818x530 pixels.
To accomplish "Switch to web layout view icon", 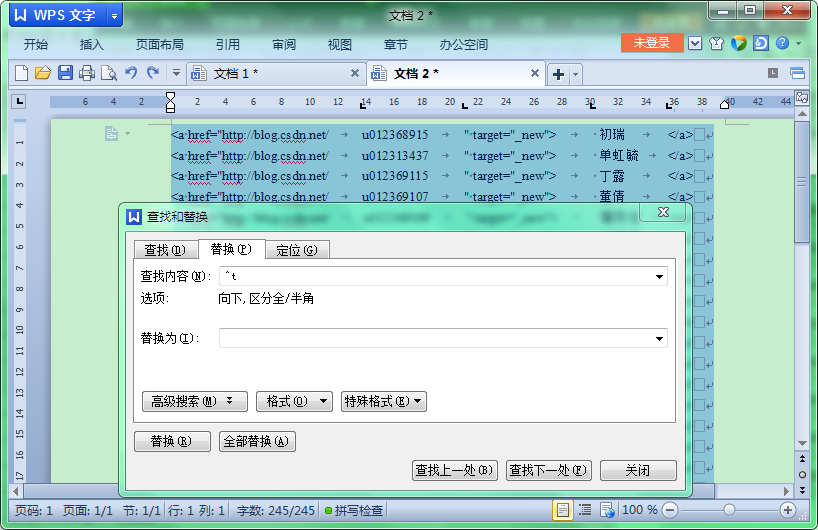I will pos(607,510).
